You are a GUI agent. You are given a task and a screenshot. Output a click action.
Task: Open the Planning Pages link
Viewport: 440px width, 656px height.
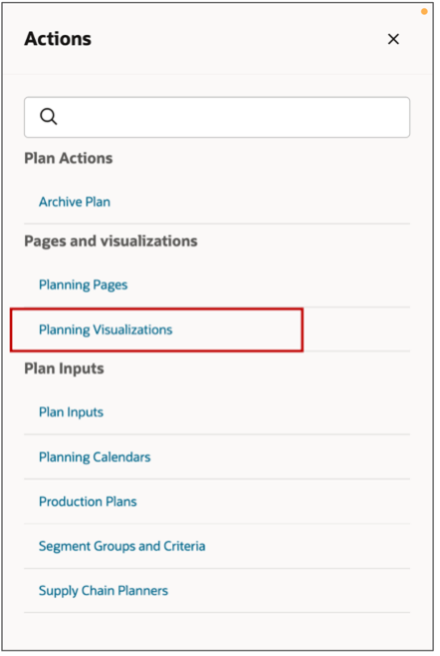(83, 285)
